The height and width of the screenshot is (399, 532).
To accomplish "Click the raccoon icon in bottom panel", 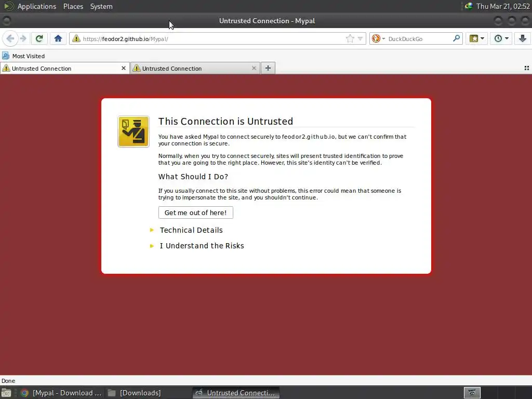I will pyautogui.click(x=472, y=393).
